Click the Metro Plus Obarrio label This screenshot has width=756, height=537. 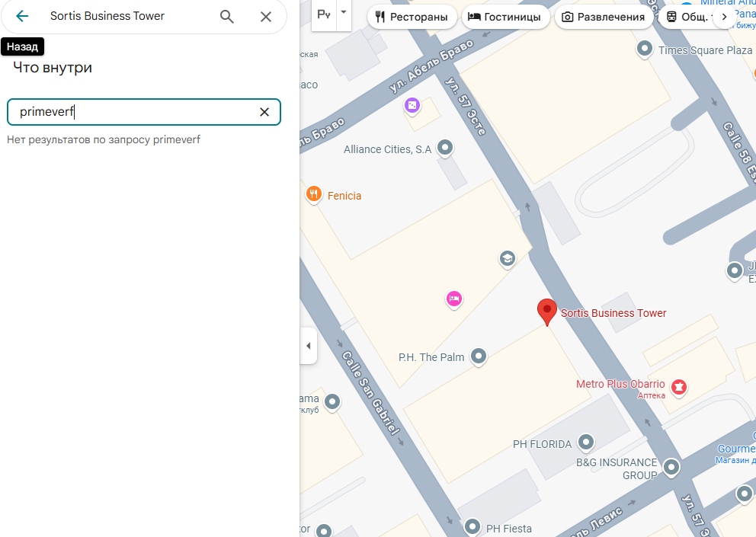620,384
